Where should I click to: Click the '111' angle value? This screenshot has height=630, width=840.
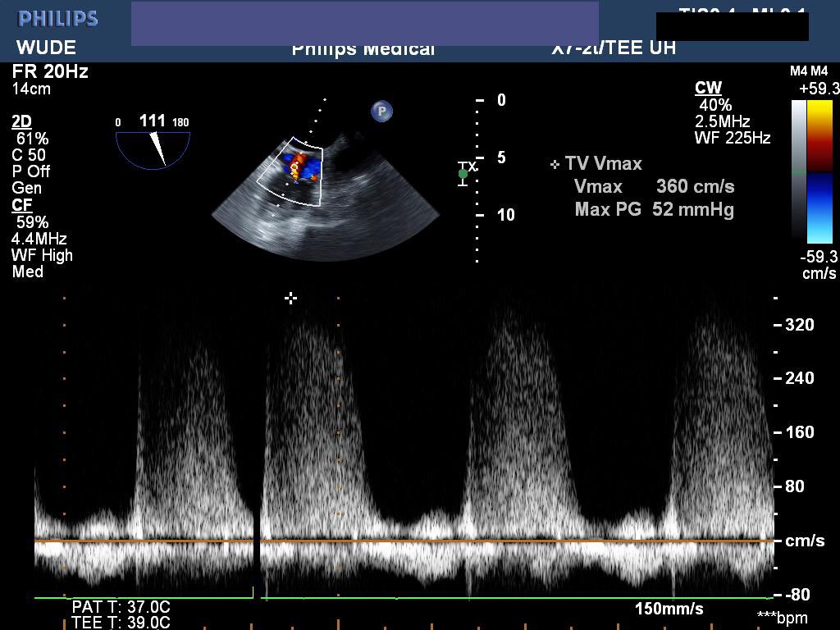(x=152, y=121)
